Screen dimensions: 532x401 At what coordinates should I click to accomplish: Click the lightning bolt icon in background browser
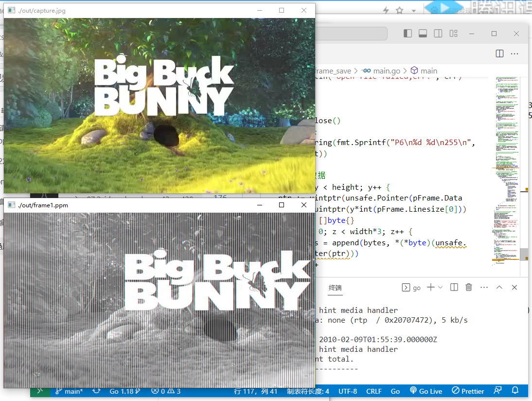[386, 10]
